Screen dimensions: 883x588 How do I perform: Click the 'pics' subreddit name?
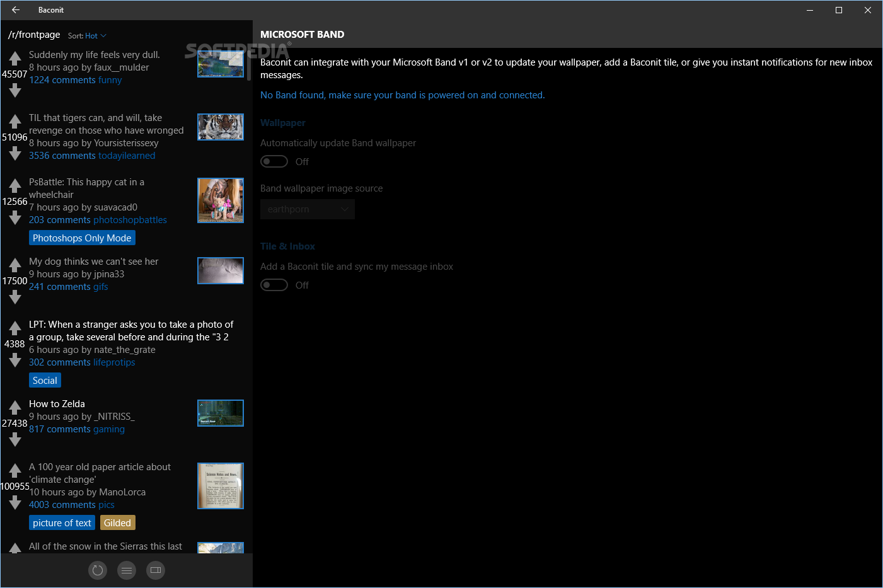click(107, 505)
